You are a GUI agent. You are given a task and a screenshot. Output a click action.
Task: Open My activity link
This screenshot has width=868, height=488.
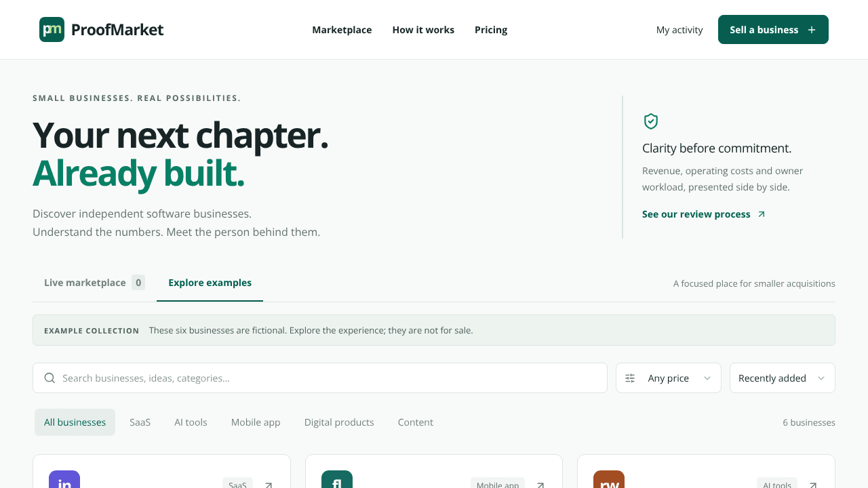679,30
